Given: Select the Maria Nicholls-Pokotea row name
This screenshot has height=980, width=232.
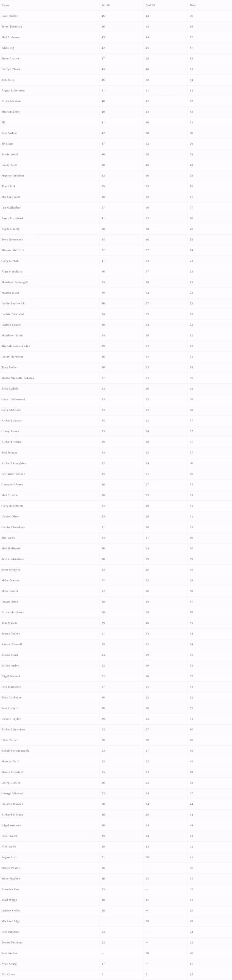Looking at the screenshot, I should [x=18, y=378].
